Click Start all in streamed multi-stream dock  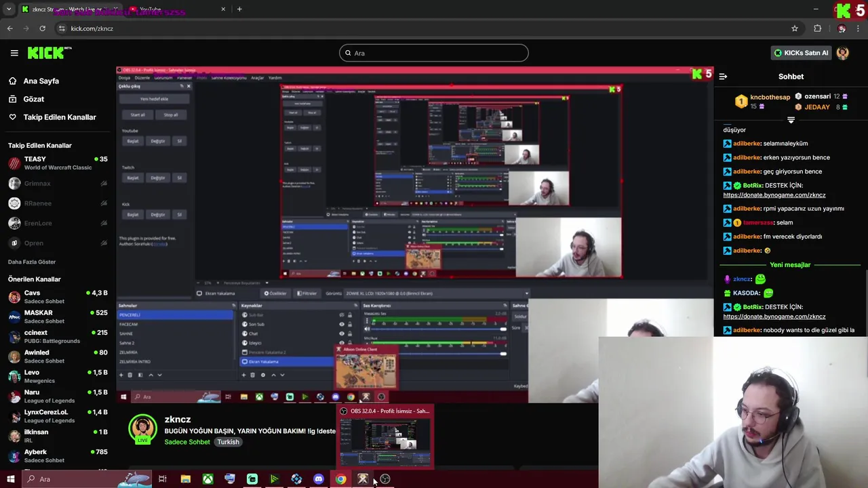(x=138, y=115)
